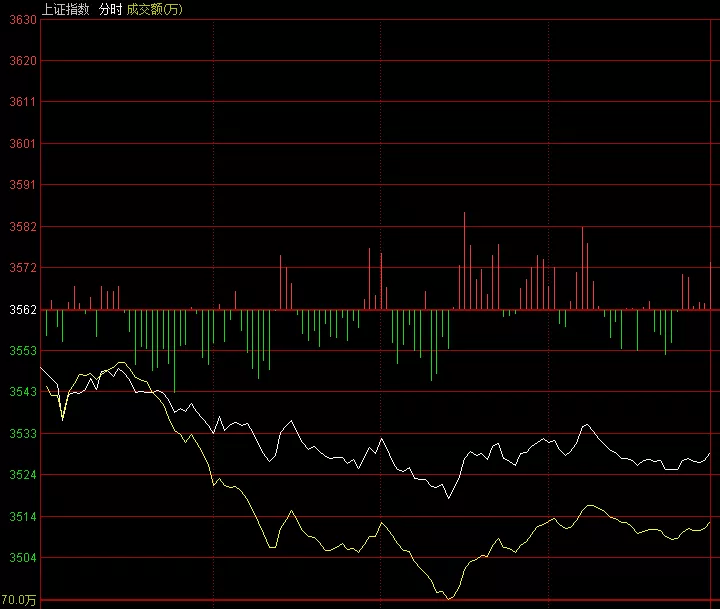
Task: Click the 3601 price axis label
Action: (x=22, y=144)
